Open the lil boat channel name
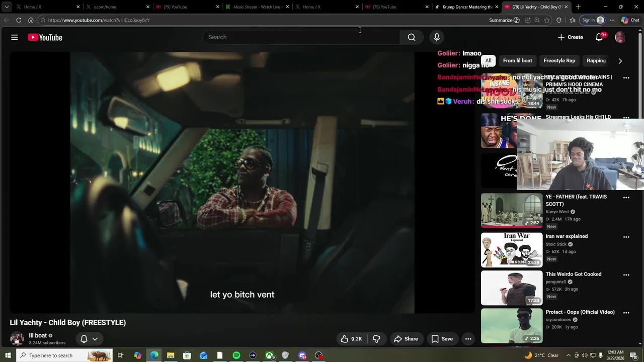This screenshot has height=362, width=644. 38,335
